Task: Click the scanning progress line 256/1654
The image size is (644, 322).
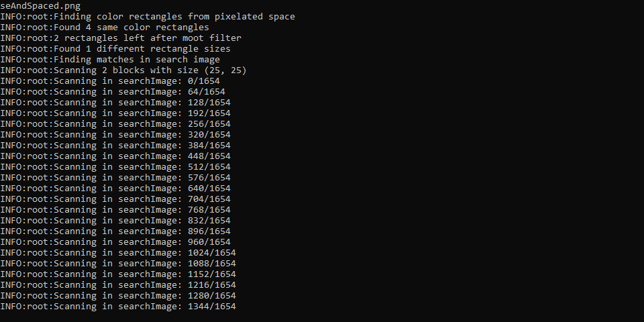Action: pos(115,123)
